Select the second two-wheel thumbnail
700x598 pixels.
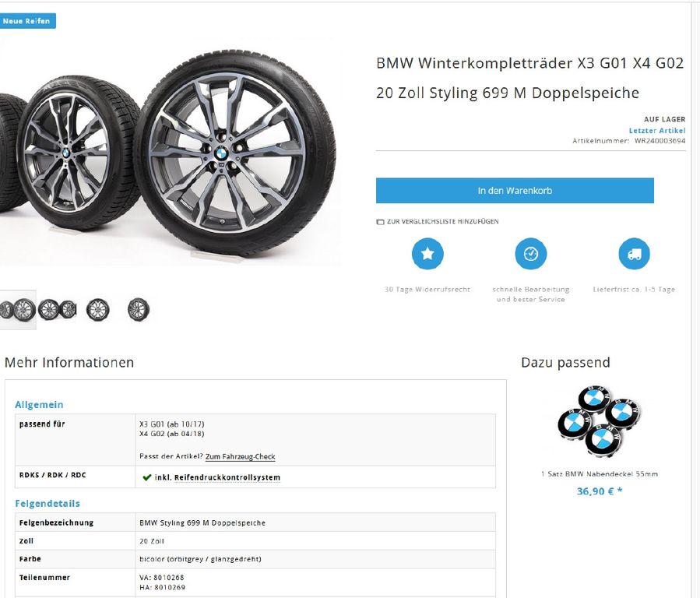pos(57,309)
